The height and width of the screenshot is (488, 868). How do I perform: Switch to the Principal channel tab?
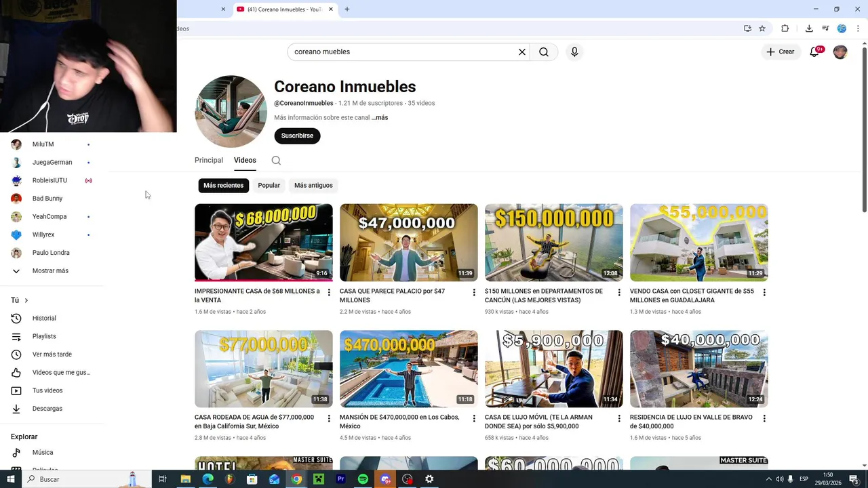(209, 161)
